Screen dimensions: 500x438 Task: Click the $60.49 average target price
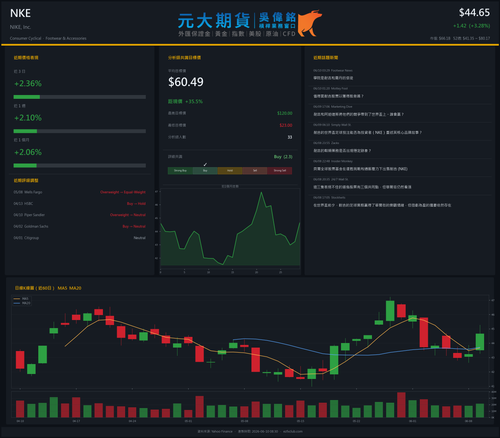[186, 82]
